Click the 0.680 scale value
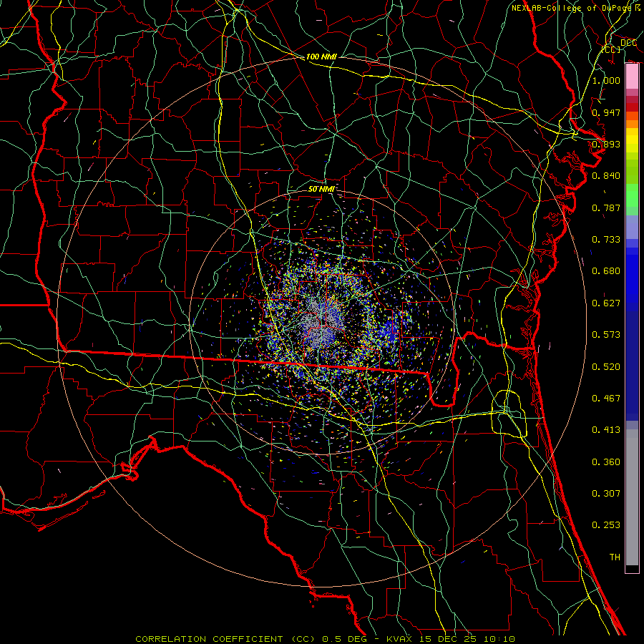Screen dimensions: 644x644 coord(606,271)
